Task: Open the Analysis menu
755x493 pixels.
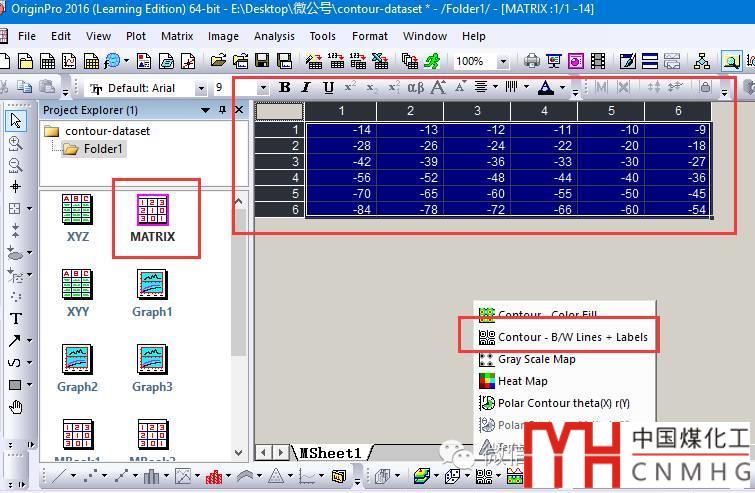Action: coord(274,36)
